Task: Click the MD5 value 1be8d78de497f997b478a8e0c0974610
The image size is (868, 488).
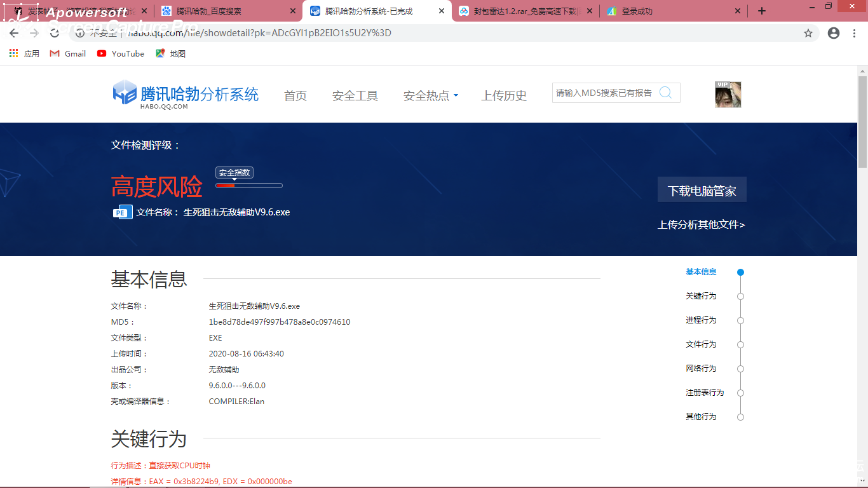Action: pos(280,322)
